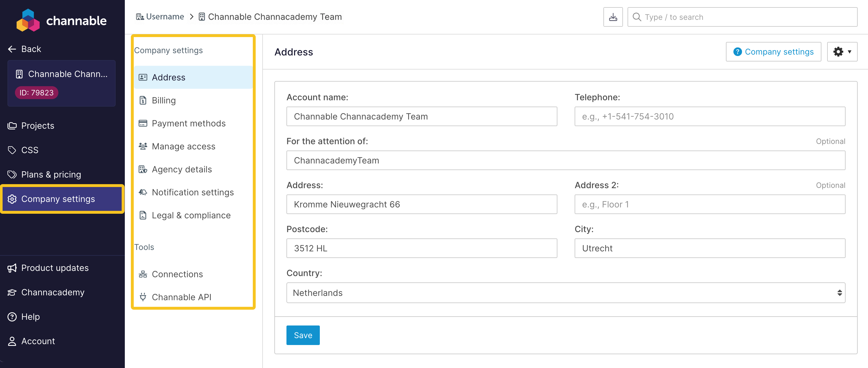Click the blue Company settings help link

(x=773, y=52)
